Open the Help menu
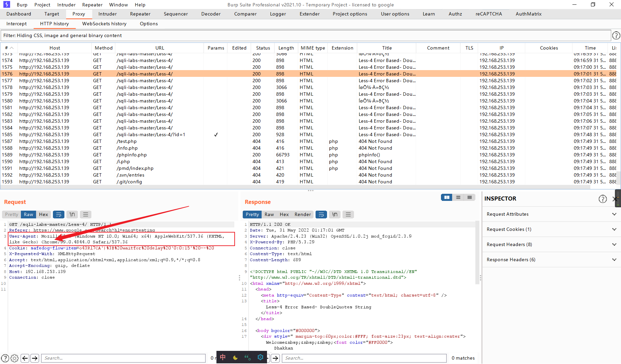 coord(140,5)
